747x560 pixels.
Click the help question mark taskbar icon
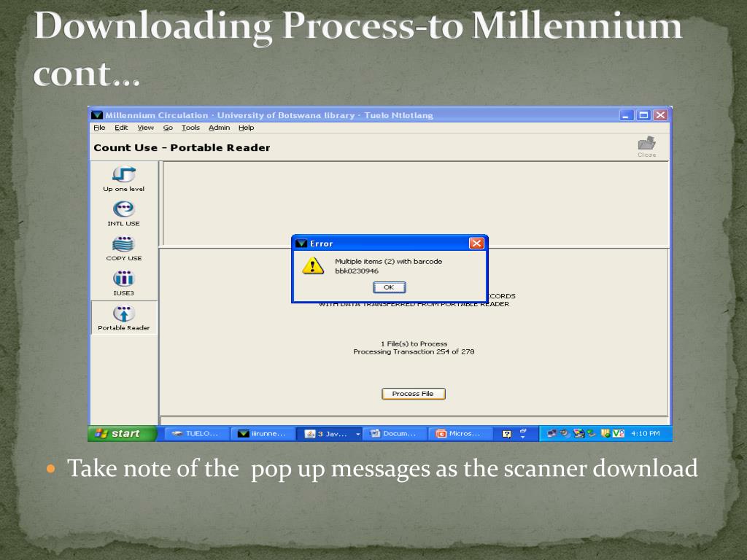tap(506, 434)
